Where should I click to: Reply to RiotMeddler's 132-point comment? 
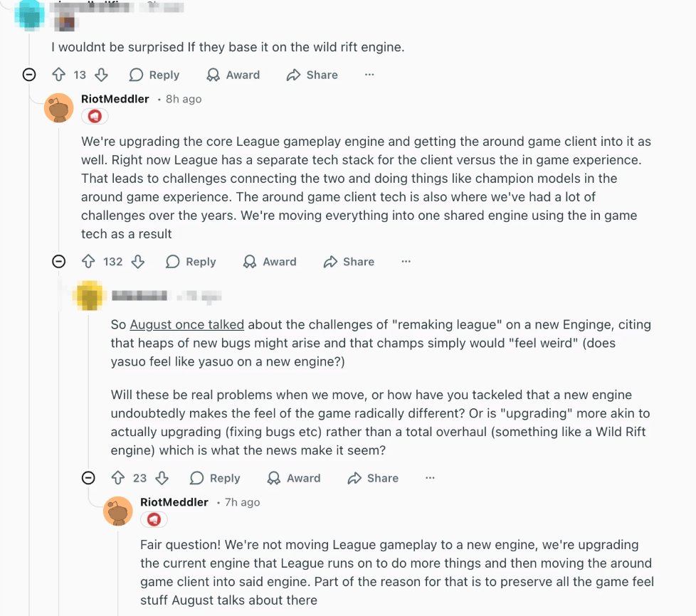pyautogui.click(x=191, y=262)
